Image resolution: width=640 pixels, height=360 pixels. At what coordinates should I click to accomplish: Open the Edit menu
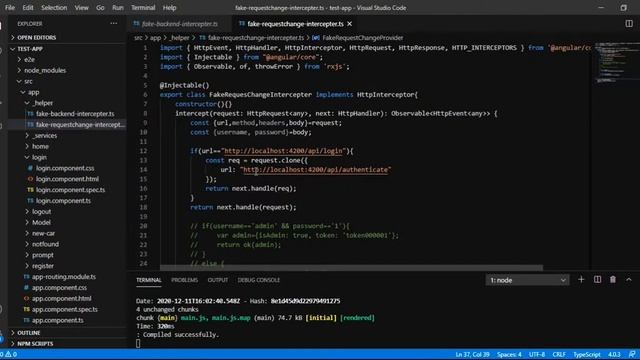coord(28,8)
